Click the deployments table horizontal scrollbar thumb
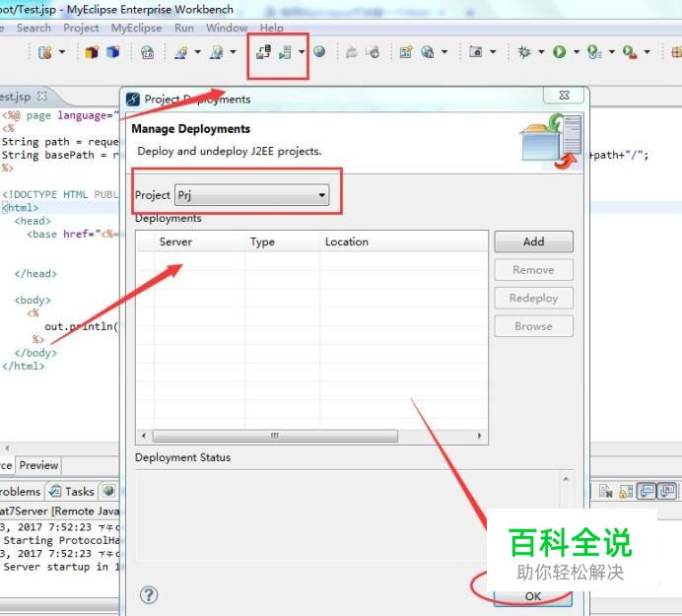This screenshot has height=616, width=682. click(x=275, y=436)
